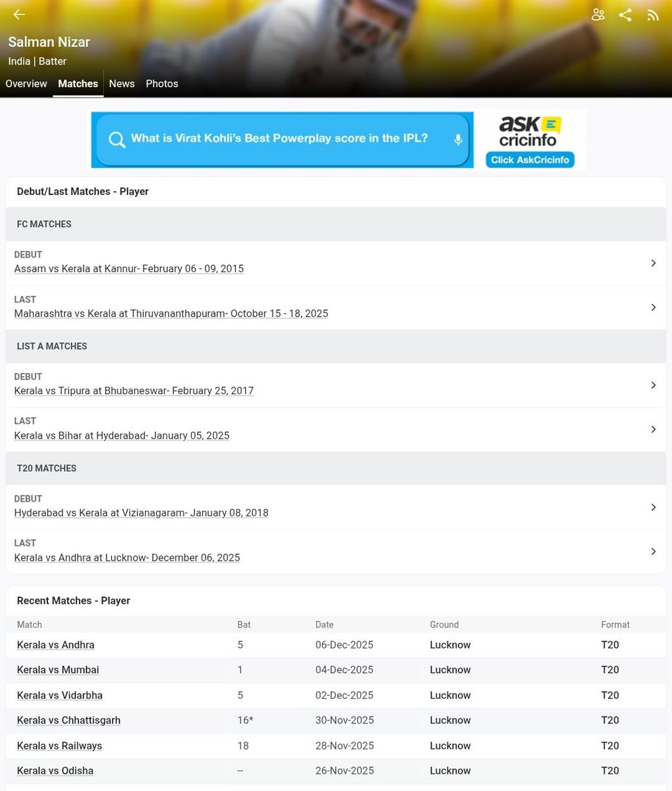Screen dimensions: 672x791
Task: Select the Matches tab
Action: click(x=78, y=84)
